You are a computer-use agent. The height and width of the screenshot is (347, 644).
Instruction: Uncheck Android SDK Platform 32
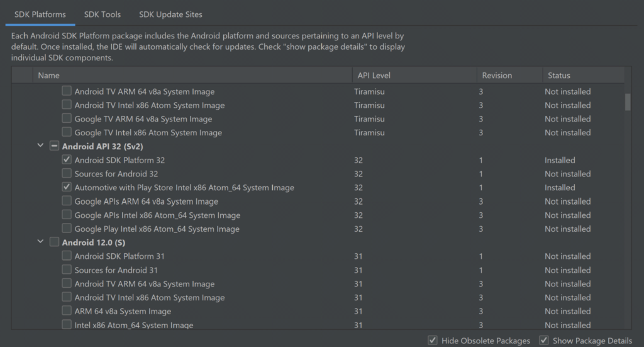(67, 159)
